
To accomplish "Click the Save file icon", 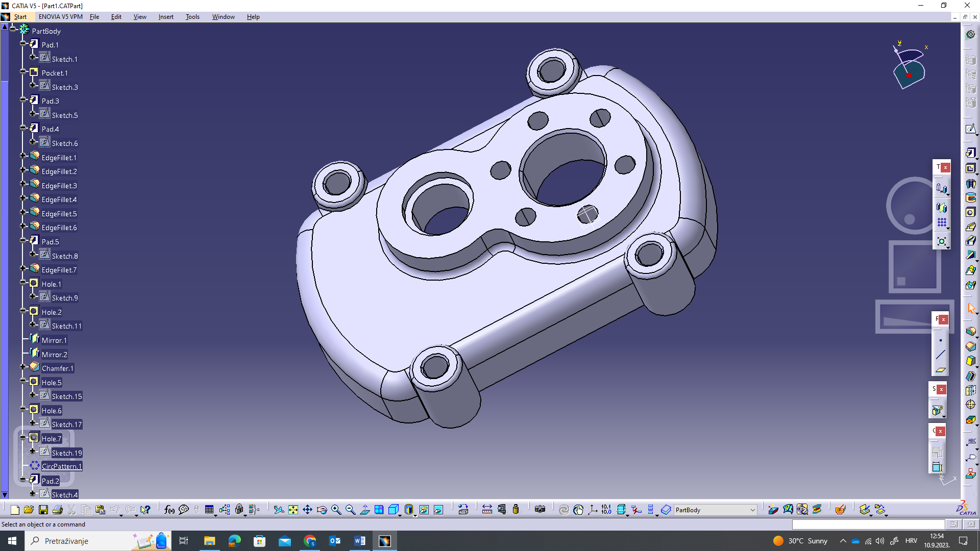I will tap(43, 510).
